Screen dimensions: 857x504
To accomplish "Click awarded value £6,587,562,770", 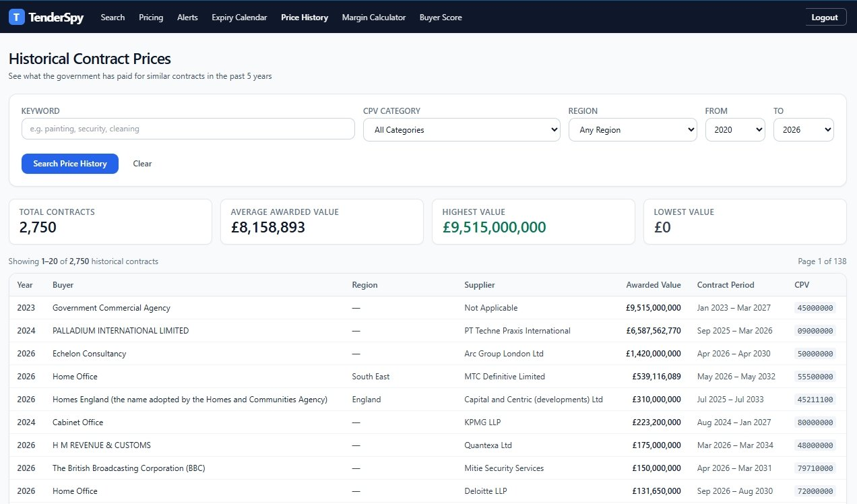I will tap(654, 331).
